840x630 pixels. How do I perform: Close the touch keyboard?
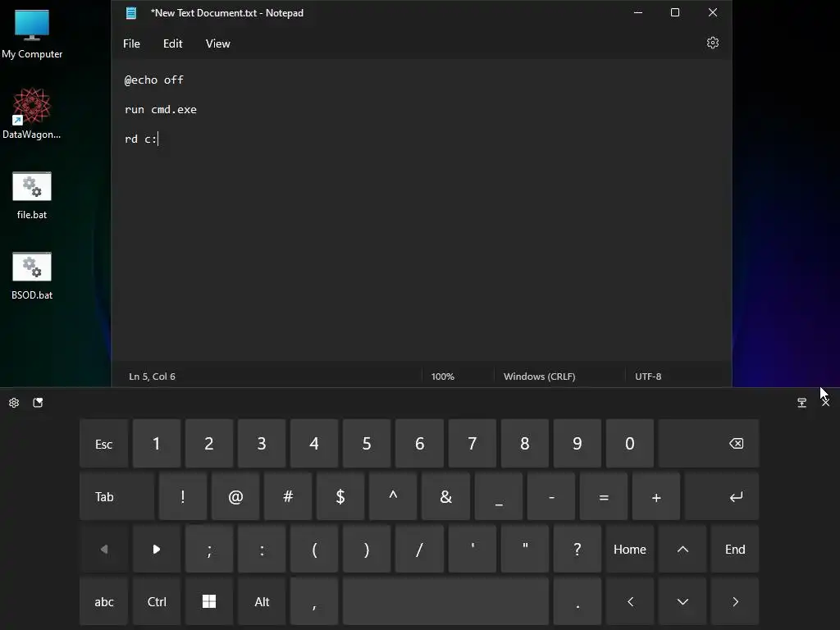tap(825, 402)
